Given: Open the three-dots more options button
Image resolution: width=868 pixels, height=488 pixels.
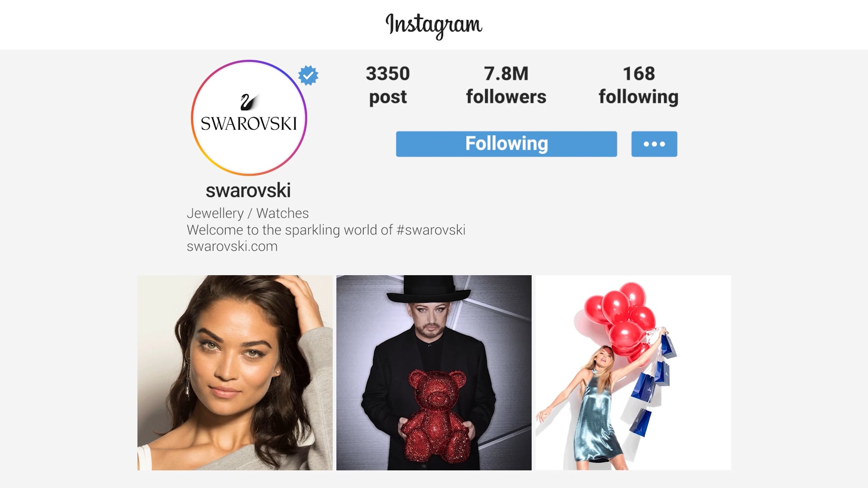Looking at the screenshot, I should (654, 144).
